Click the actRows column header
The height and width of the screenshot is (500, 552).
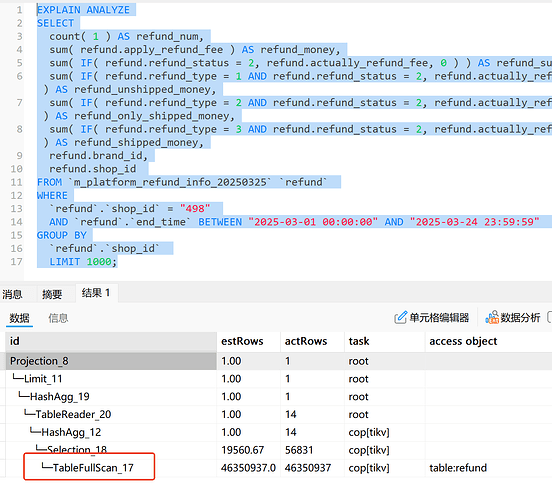point(312,341)
